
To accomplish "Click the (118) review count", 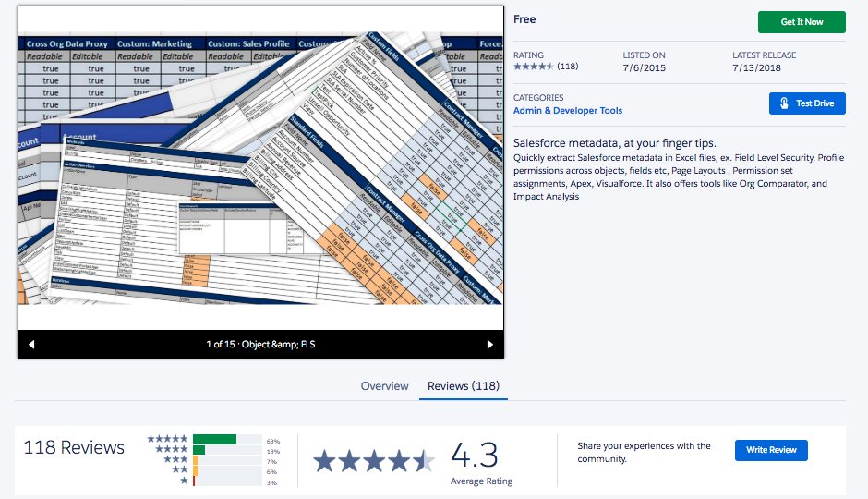I will pos(567,67).
